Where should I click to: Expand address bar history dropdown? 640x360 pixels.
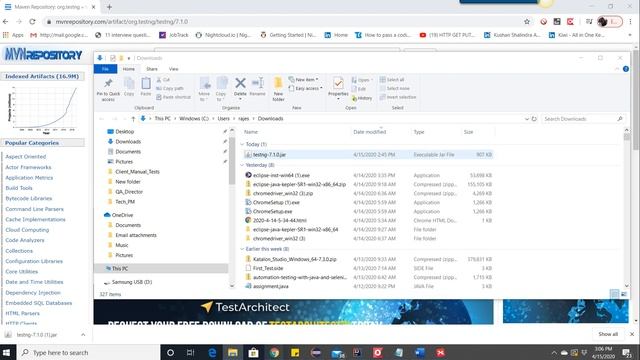pyautogui.click(x=527, y=119)
